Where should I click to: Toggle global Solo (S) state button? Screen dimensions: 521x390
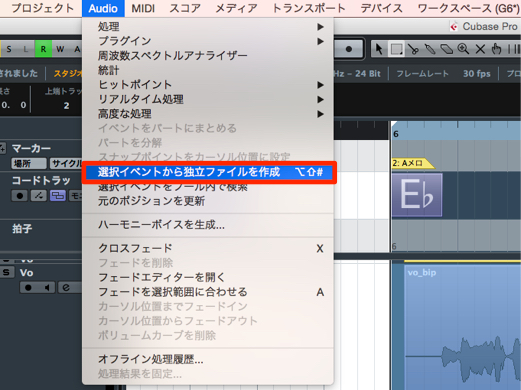(9, 49)
